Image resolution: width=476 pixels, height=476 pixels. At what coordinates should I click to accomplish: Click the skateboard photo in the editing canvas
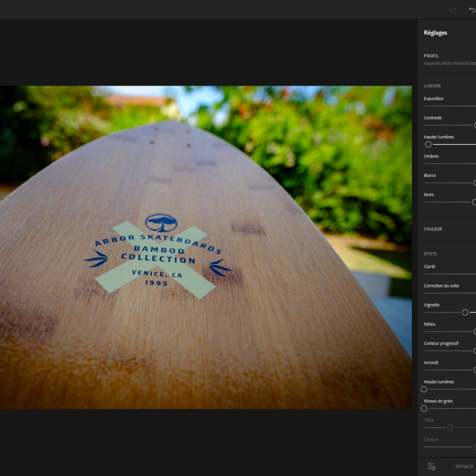point(206,248)
